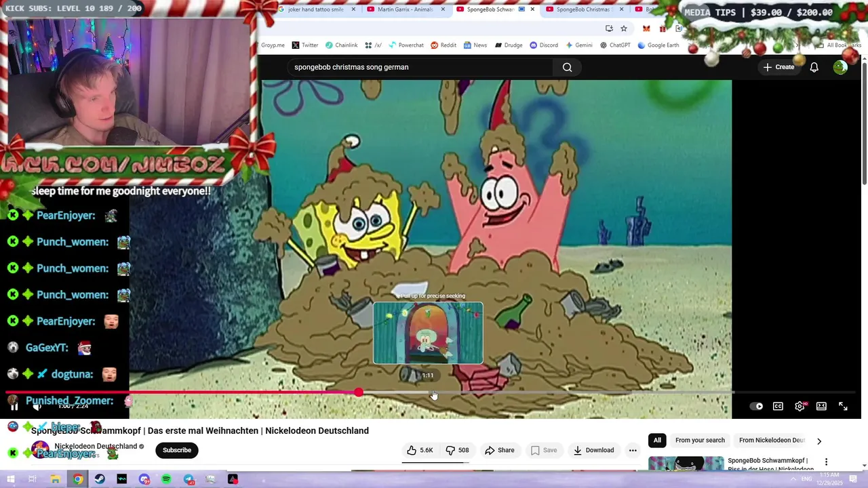Image resolution: width=868 pixels, height=488 pixels.
Task: Open Discord from the taskbar
Action: pyautogui.click(x=144, y=479)
